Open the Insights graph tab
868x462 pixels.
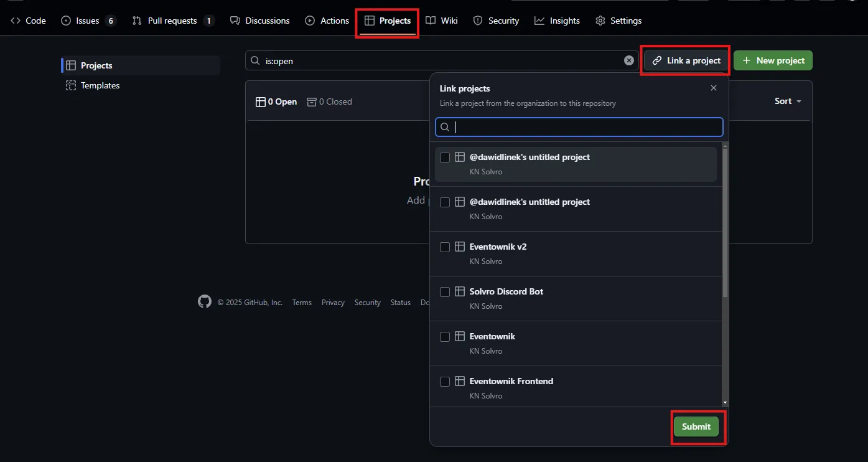tap(557, 21)
